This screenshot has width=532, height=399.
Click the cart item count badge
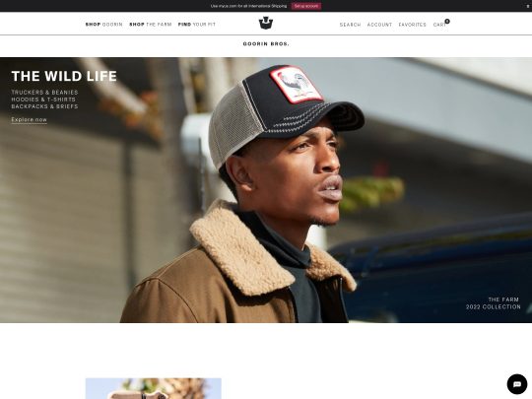[447, 22]
